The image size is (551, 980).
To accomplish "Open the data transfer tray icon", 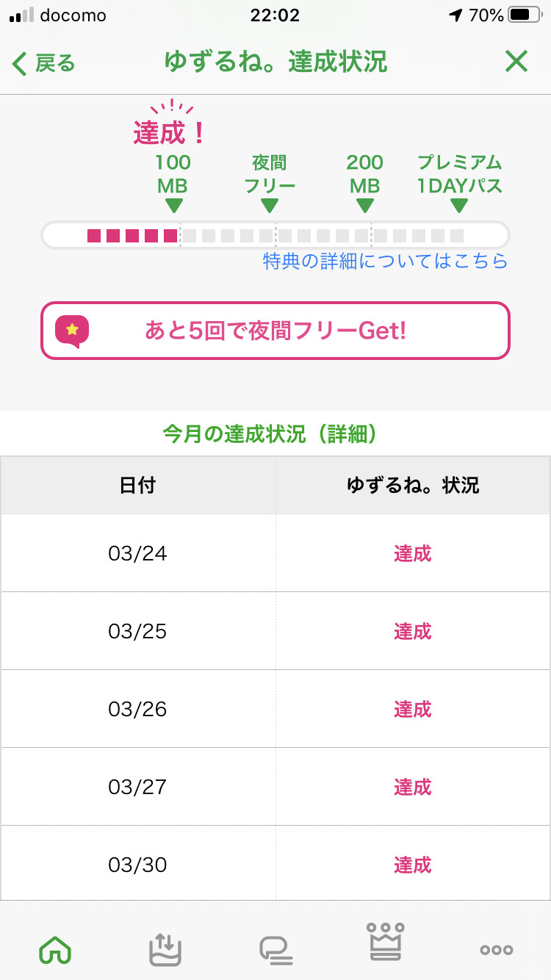I will click(x=165, y=949).
